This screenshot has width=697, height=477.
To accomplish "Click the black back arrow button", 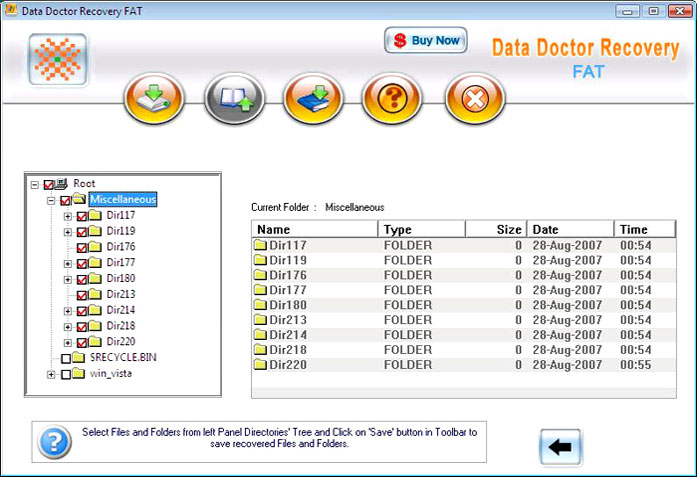I will (x=560, y=447).
